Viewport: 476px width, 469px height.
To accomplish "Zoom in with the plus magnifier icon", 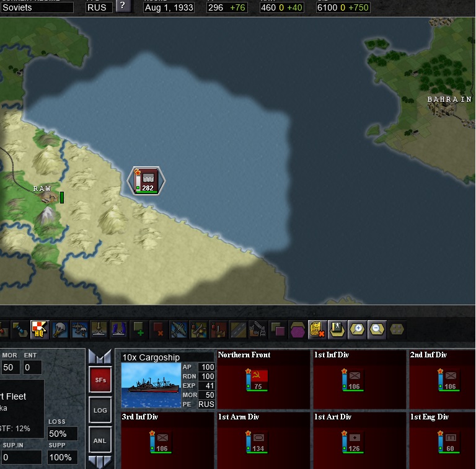I will tap(357, 329).
